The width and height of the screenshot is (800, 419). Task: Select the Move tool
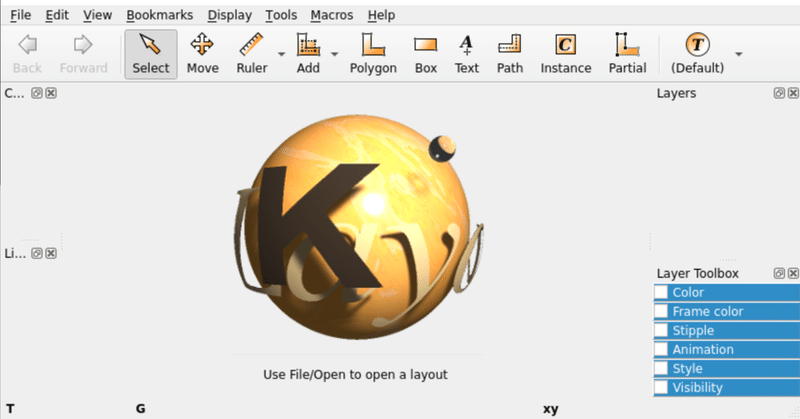202,54
